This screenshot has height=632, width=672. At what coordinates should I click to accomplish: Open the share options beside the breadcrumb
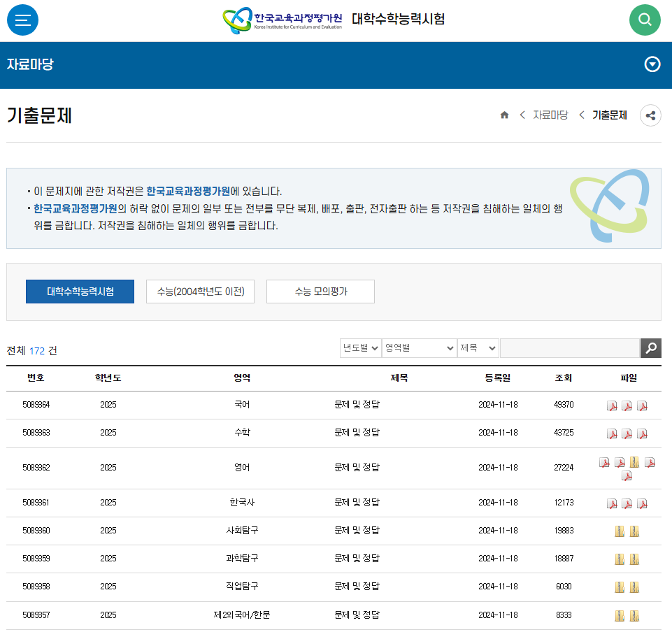pos(650,115)
